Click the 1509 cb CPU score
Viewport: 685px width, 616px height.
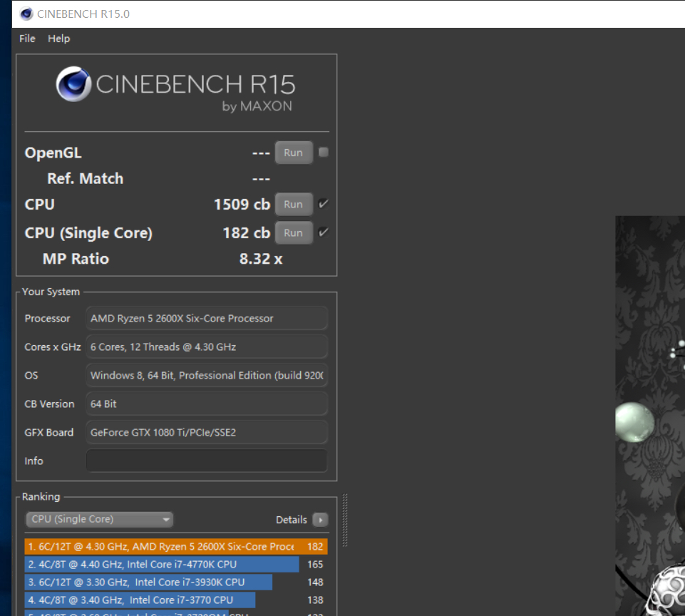(x=242, y=205)
